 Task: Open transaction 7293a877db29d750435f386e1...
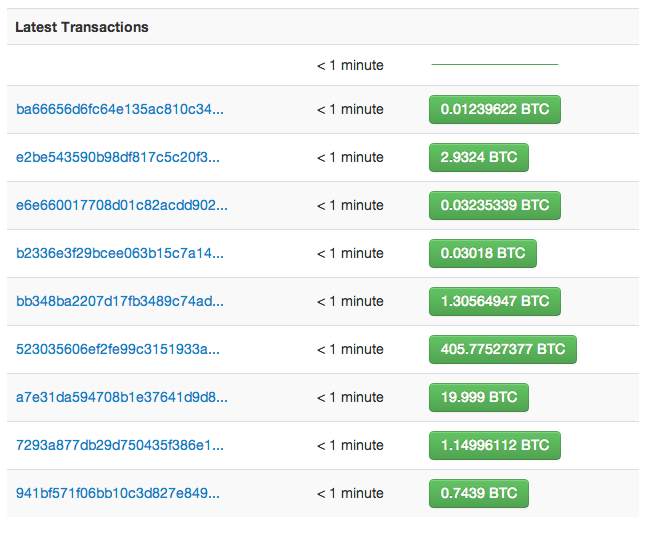(120, 445)
